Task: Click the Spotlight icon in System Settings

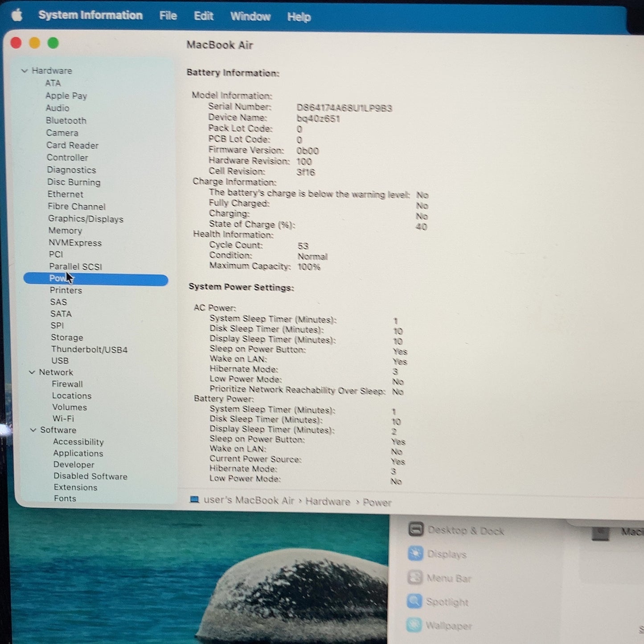Action: [414, 601]
